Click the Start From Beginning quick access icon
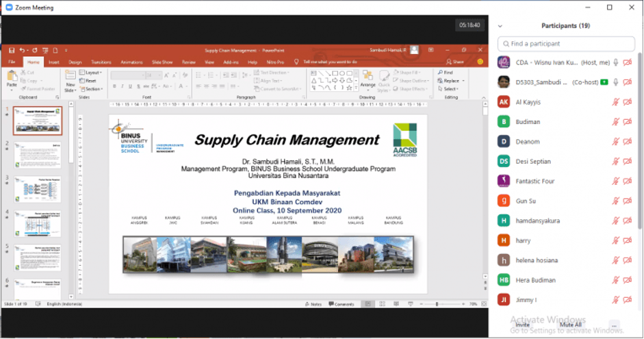Image resolution: width=644 pixels, height=339 pixels. 45,50
